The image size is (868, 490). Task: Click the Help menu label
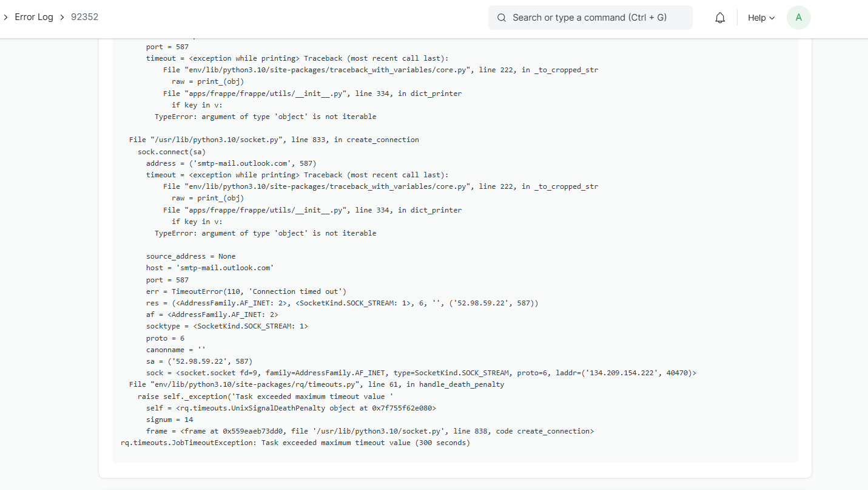pos(757,18)
